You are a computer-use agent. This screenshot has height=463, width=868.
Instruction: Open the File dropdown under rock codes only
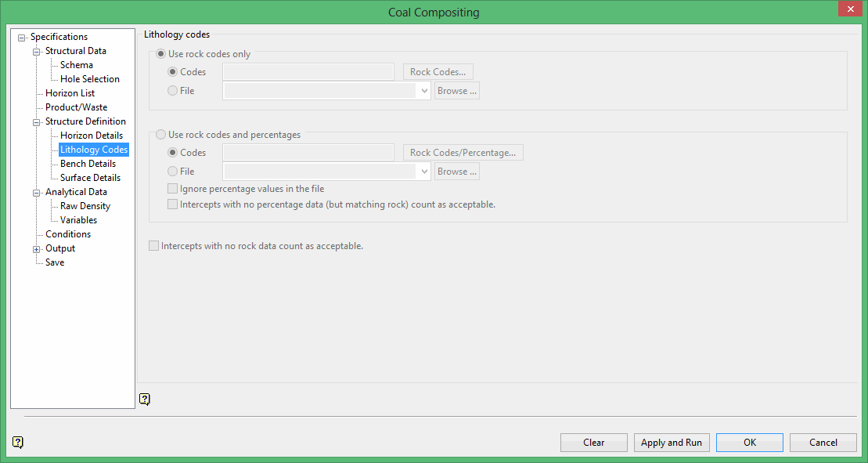pyautogui.click(x=424, y=91)
